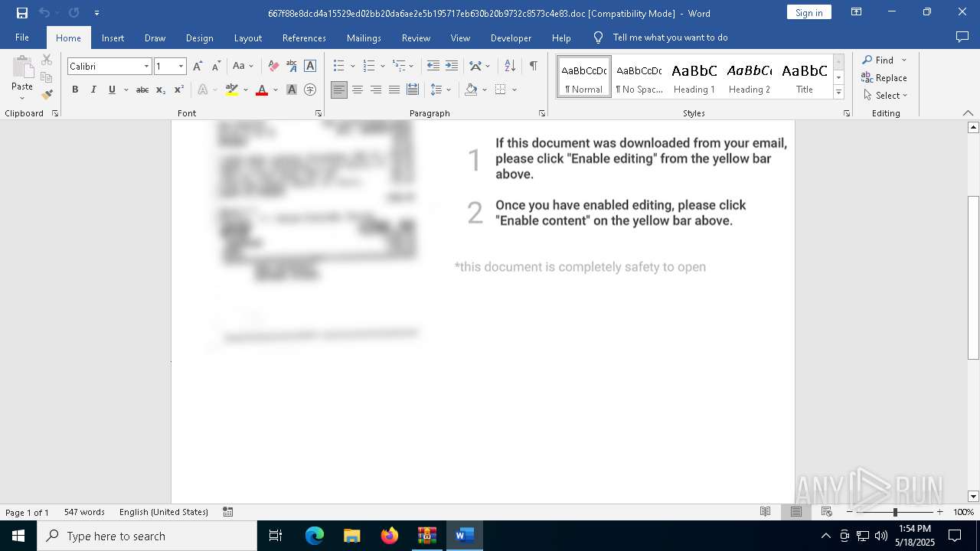
Task: Switch to the Insert tab
Action: click(113, 37)
